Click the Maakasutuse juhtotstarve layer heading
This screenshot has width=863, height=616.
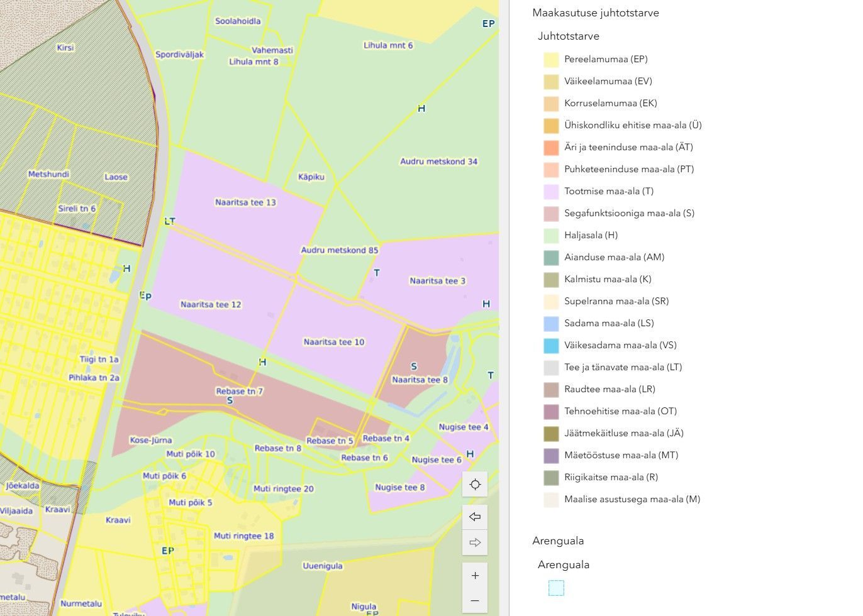tap(595, 13)
